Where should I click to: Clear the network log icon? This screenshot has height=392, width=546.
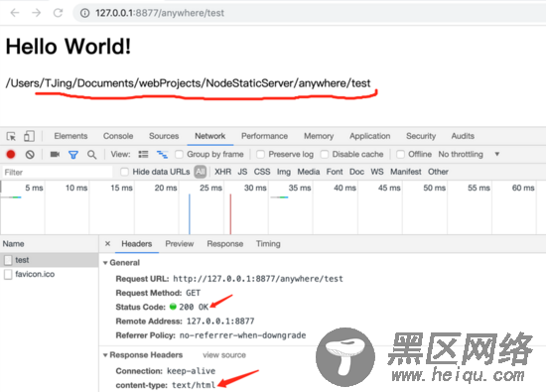30,154
